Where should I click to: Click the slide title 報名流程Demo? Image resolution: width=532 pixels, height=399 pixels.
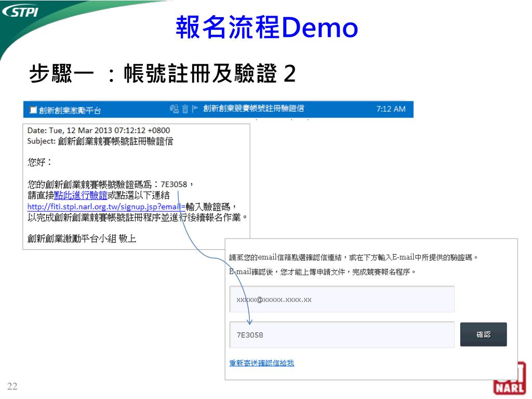pos(267,27)
